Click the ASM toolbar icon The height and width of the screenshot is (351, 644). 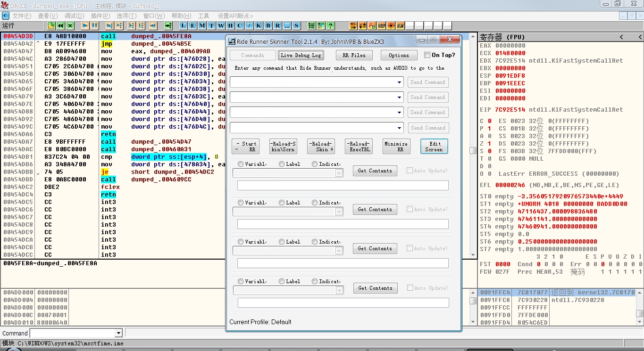[x=400, y=25]
